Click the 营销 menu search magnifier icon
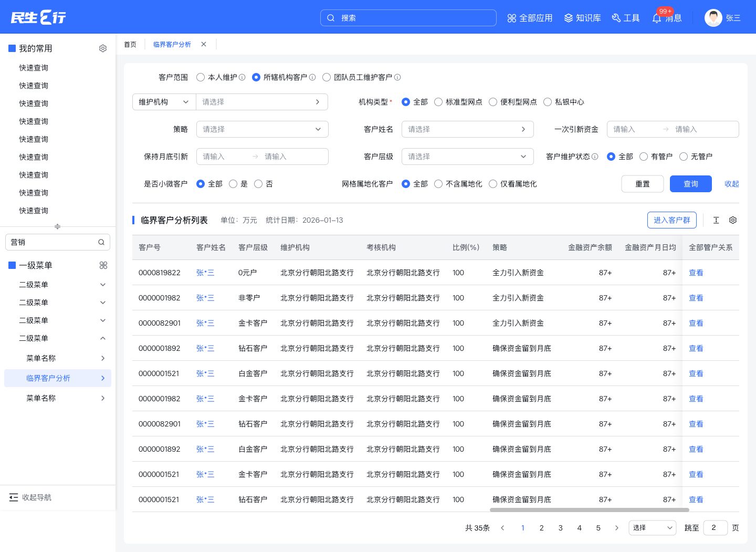756x552 pixels. pyautogui.click(x=101, y=242)
